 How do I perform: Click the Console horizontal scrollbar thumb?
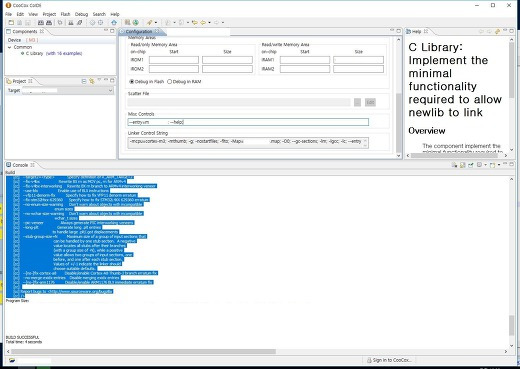tap(143, 351)
